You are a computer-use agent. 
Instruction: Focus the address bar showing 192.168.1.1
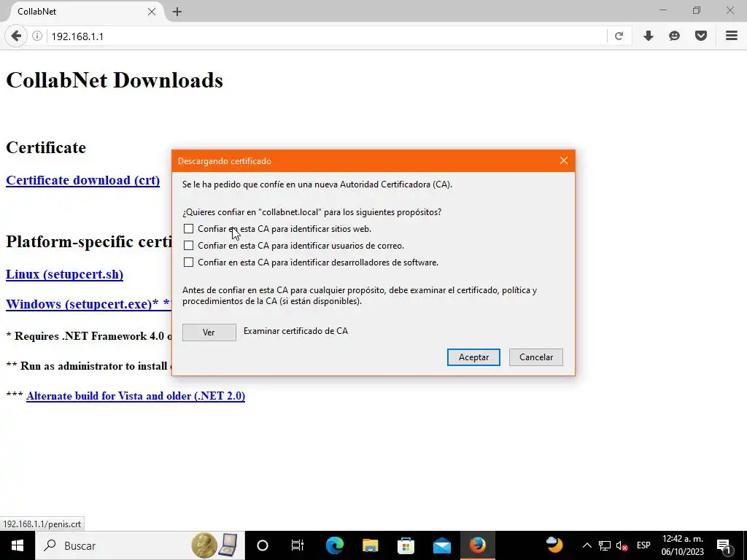[x=326, y=36]
